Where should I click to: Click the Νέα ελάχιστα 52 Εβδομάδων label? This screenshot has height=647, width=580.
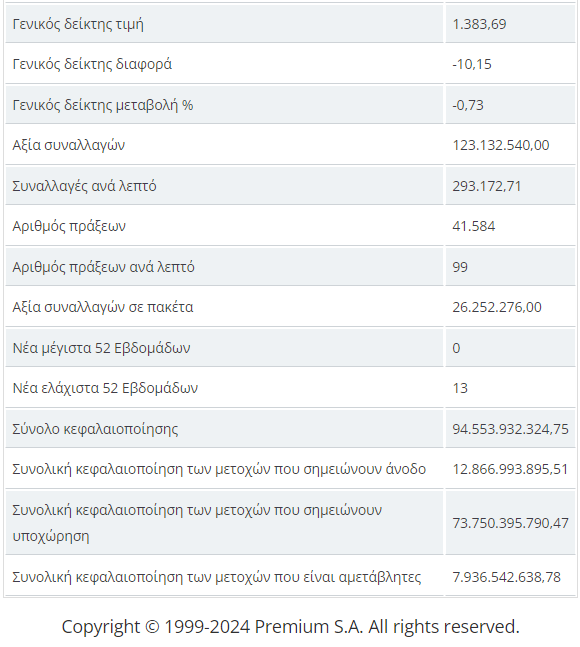[105, 387]
